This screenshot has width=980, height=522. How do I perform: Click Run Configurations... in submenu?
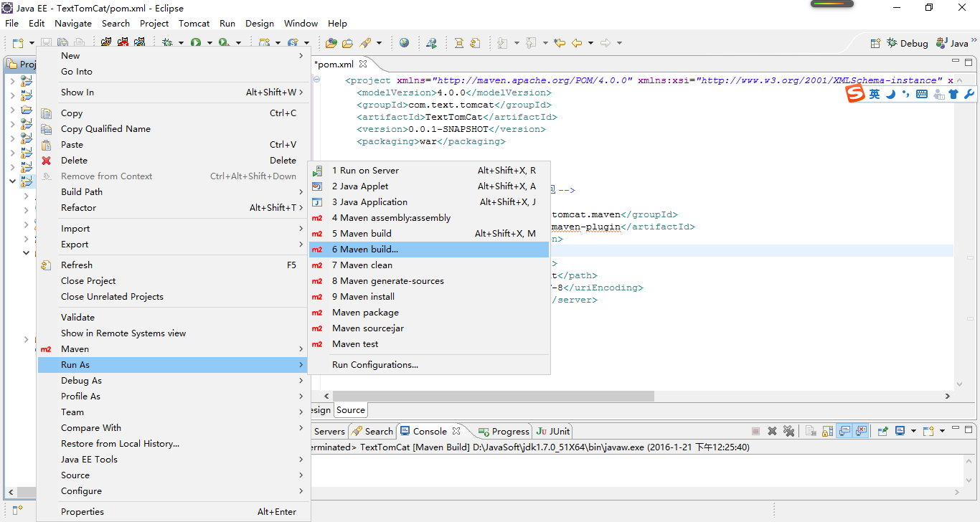pyautogui.click(x=429, y=365)
